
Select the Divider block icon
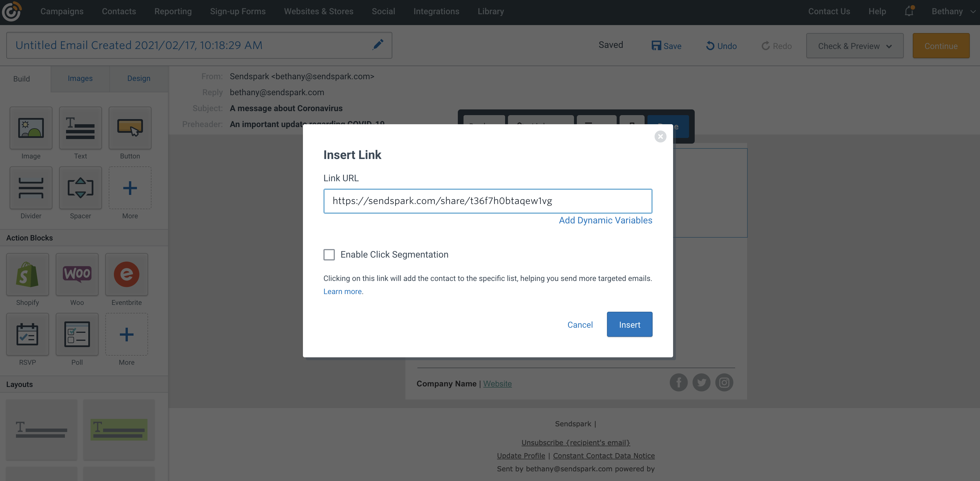pos(31,188)
